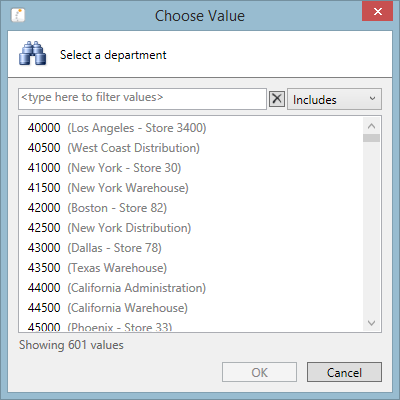Close the Choose Value dialog
Screen dimensions: 400x400
tap(377, 11)
